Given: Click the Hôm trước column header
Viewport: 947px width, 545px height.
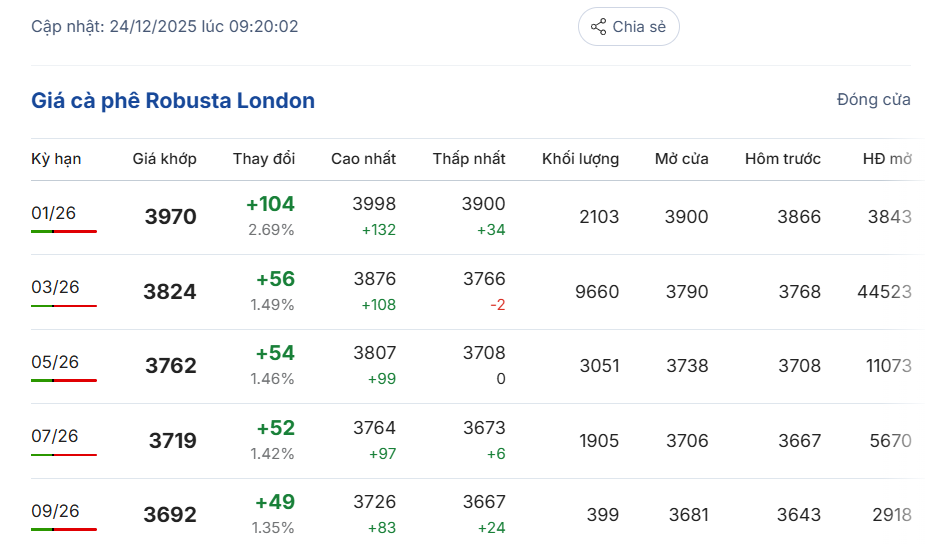Looking at the screenshot, I should click(782, 159).
